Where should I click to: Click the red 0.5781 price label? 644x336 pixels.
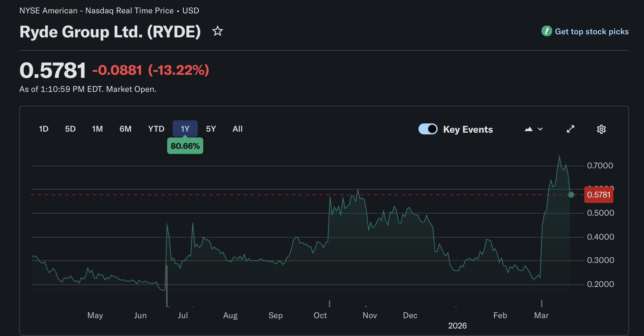[599, 194]
